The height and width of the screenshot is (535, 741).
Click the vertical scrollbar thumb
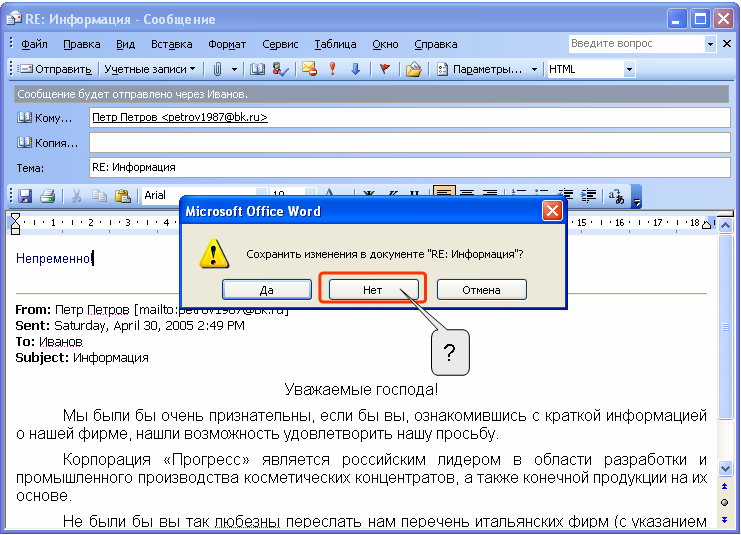coord(725,327)
